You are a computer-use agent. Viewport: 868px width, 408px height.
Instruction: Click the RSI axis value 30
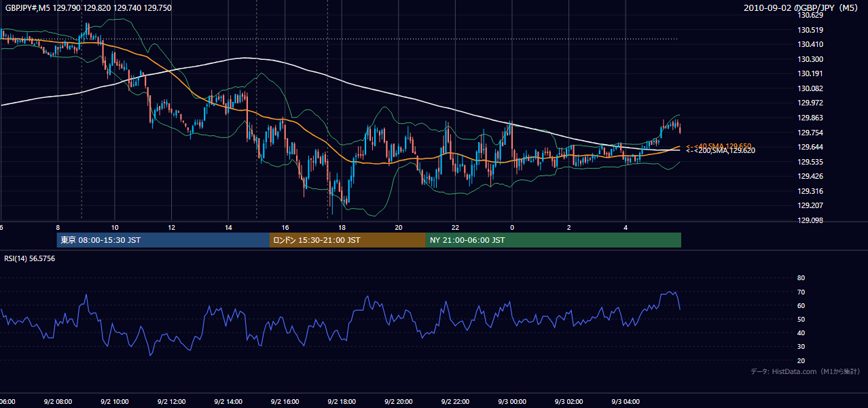click(801, 347)
